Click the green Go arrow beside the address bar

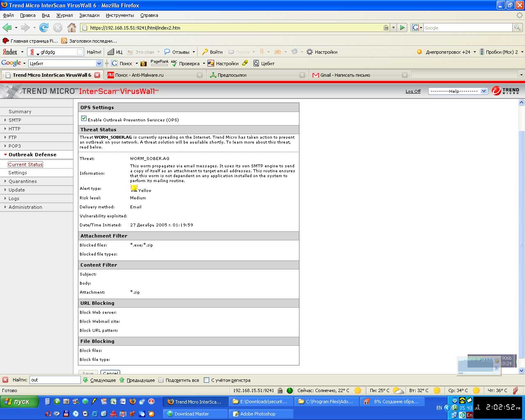tap(402, 27)
